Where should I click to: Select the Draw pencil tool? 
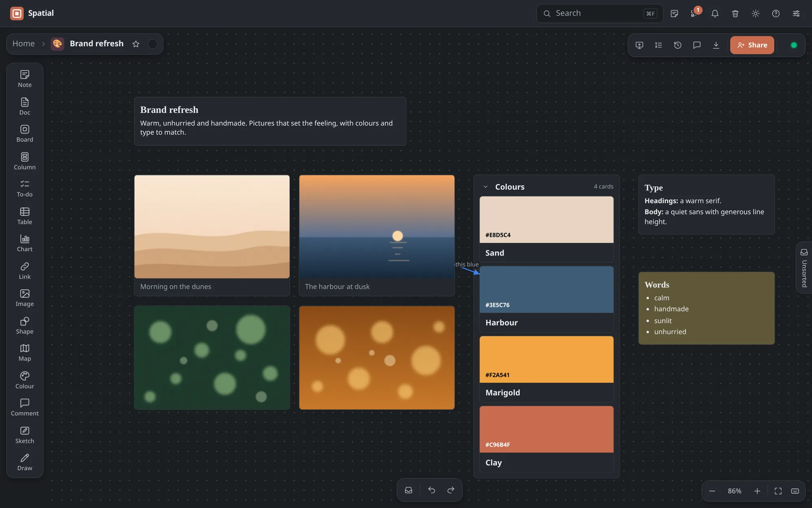tap(25, 463)
